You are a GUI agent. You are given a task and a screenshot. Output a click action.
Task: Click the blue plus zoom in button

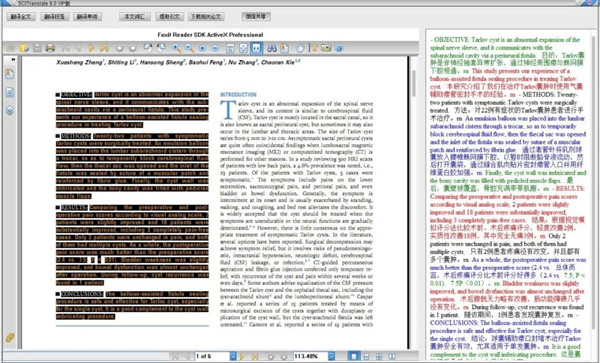pyautogui.click(x=202, y=48)
